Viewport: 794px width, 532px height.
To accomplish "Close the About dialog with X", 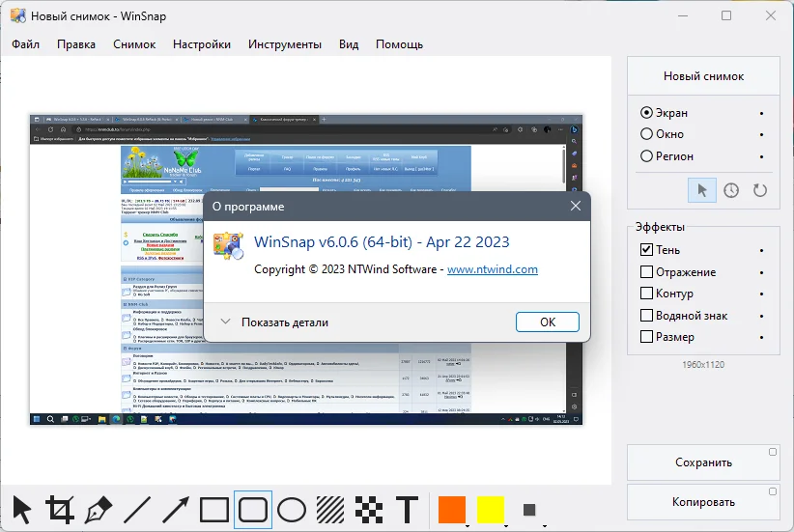I will tap(576, 206).
